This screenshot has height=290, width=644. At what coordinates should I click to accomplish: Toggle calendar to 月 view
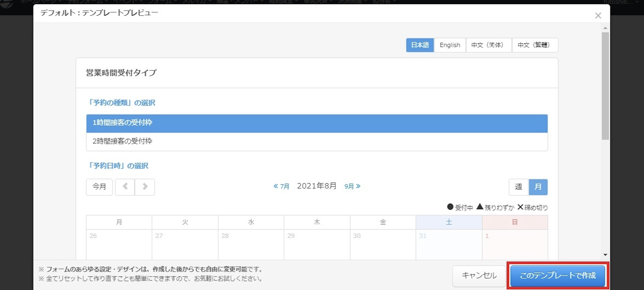tap(538, 187)
